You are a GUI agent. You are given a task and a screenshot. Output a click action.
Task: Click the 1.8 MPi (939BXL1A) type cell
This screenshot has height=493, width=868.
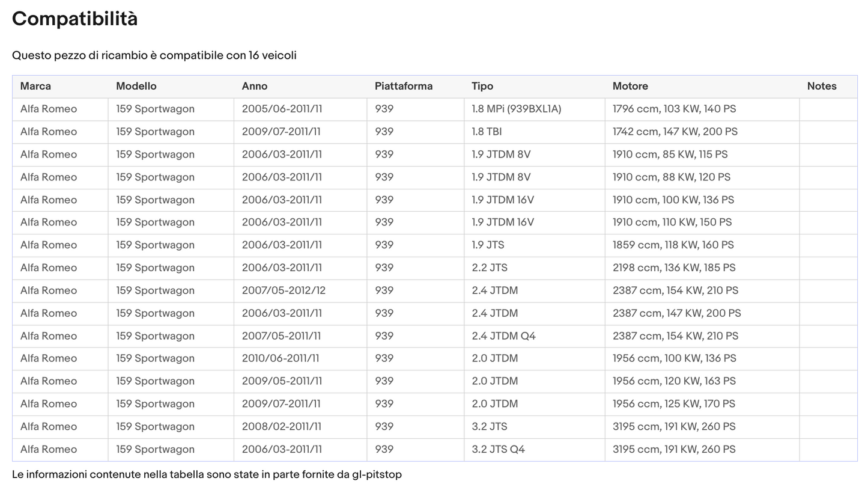point(516,109)
